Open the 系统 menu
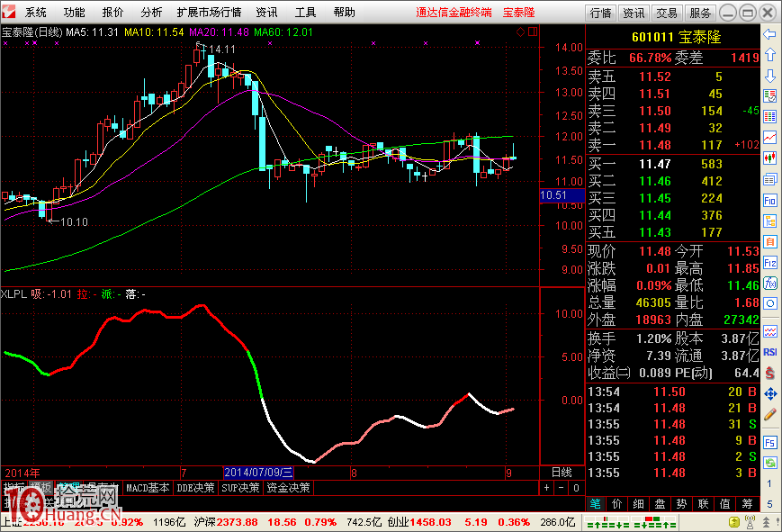 35,13
